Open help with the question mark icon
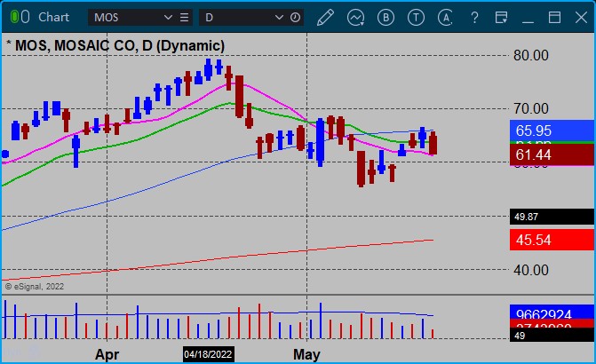Viewport: 596px width, 364px height. [474, 18]
